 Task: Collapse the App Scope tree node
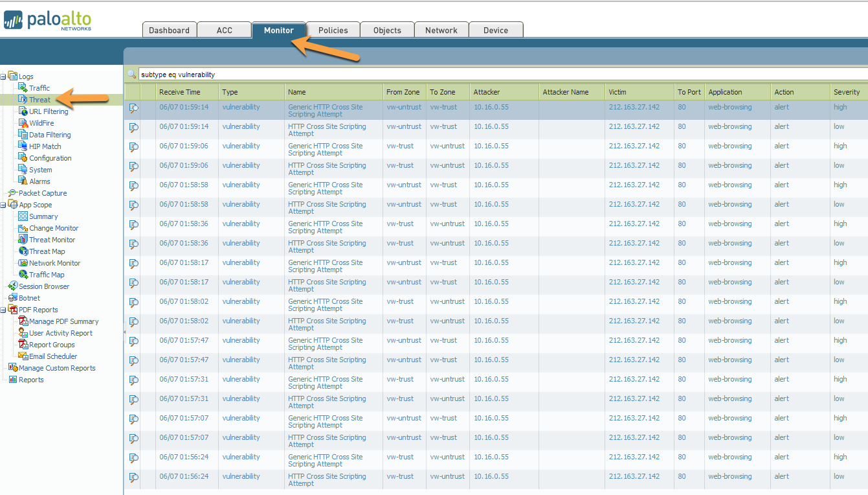(3, 205)
